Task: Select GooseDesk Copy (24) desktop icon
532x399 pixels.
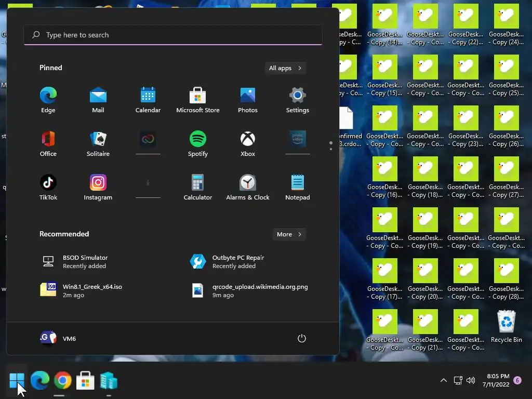Action: [x=506, y=25]
